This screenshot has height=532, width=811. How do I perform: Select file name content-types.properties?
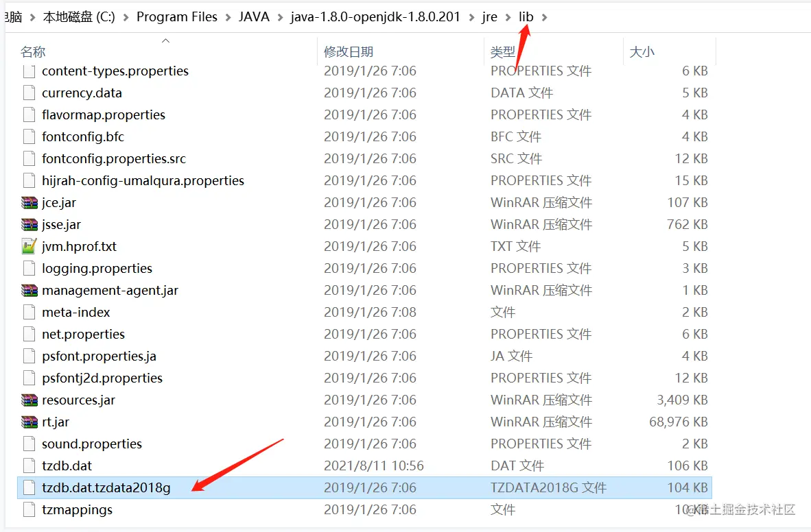tap(115, 71)
